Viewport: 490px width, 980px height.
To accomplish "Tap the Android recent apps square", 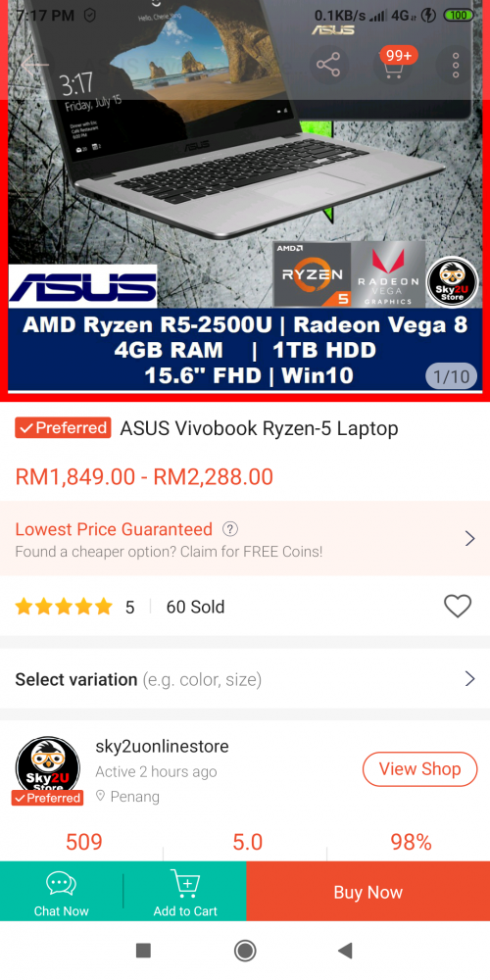I will [144, 951].
